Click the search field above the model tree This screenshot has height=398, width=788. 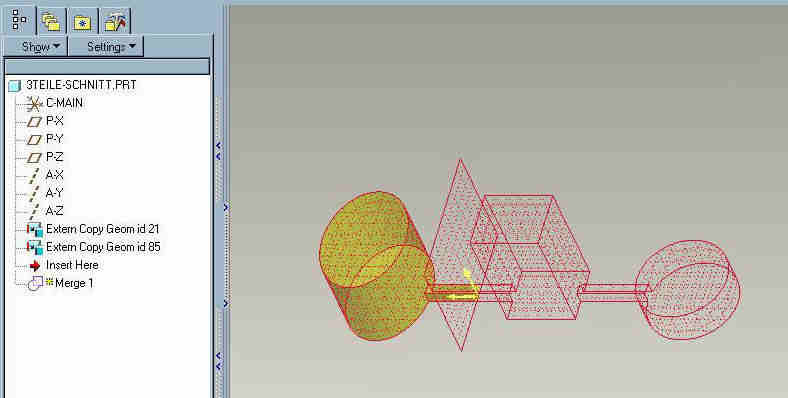[107, 67]
